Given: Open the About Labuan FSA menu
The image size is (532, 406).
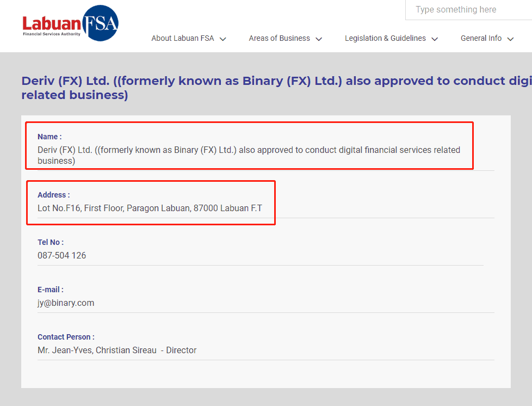Looking at the screenshot, I should [x=183, y=38].
